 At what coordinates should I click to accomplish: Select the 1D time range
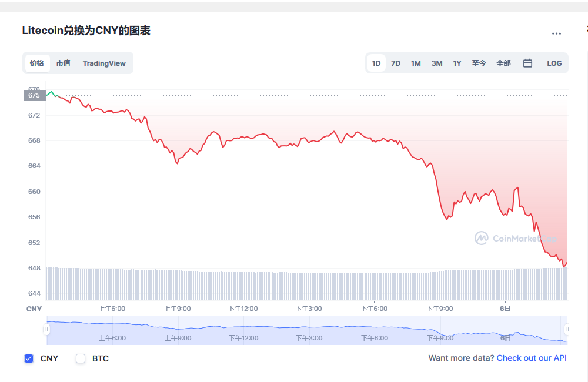tap(376, 63)
